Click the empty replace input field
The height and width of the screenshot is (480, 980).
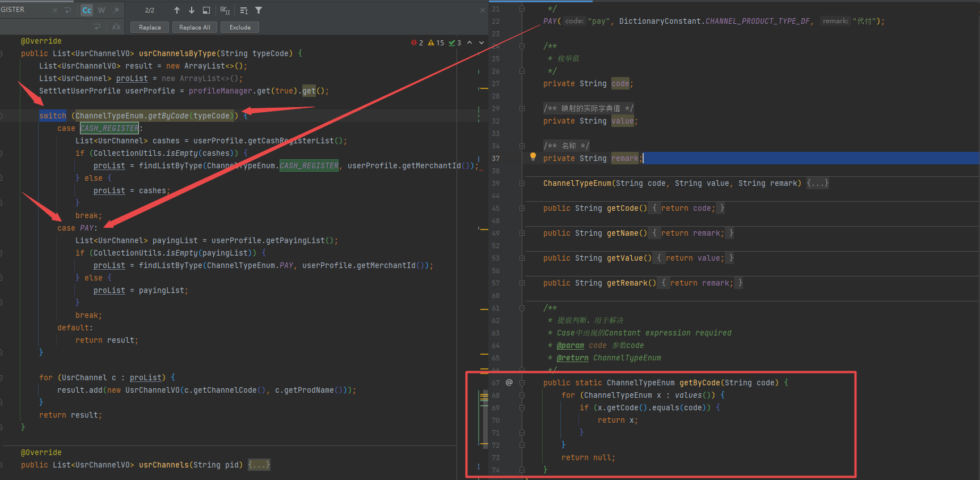click(45, 27)
